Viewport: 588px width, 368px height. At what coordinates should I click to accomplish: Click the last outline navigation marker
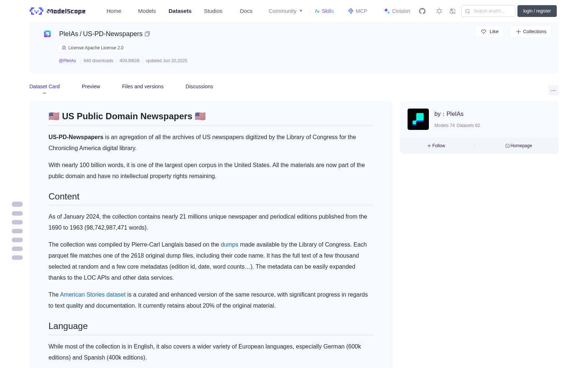(x=17, y=258)
